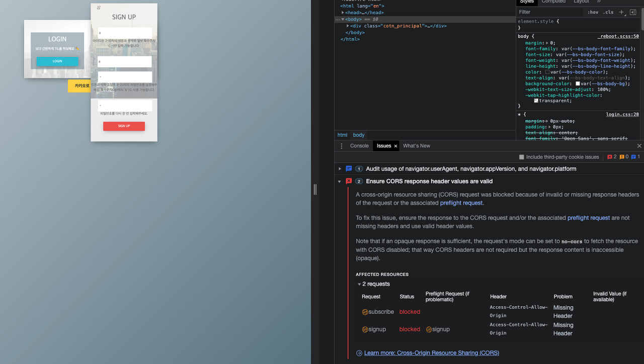The image size is (644, 364).
Task: Click the Learn more arrow circle icon
Action: (359, 353)
